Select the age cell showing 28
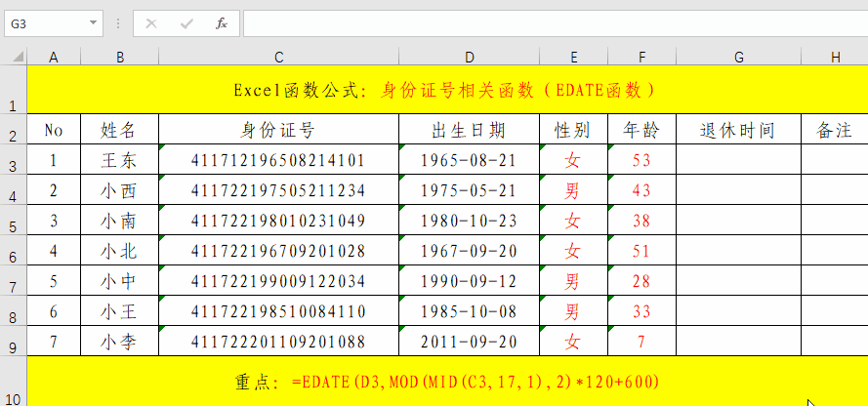 pos(641,280)
